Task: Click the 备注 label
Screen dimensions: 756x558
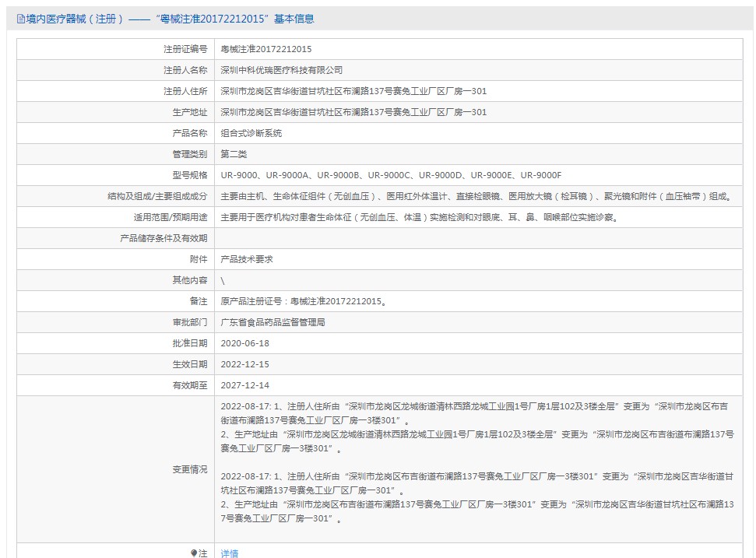Action: pos(199,302)
